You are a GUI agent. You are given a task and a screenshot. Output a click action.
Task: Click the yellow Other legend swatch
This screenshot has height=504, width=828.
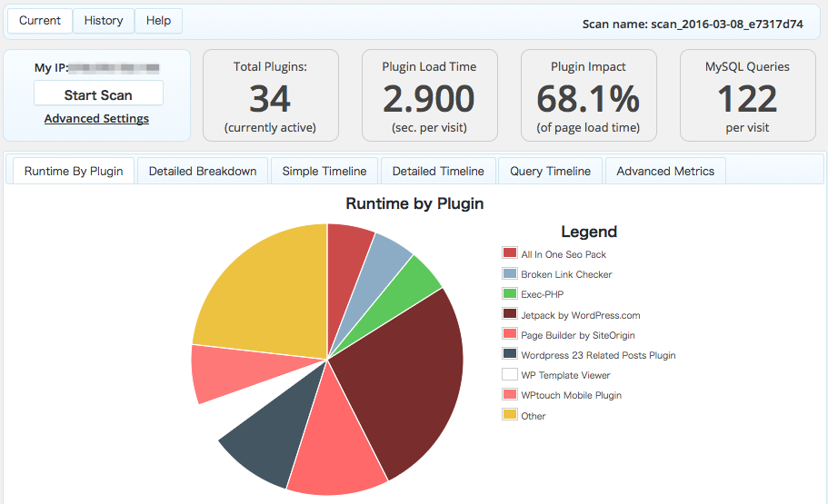[x=510, y=414]
